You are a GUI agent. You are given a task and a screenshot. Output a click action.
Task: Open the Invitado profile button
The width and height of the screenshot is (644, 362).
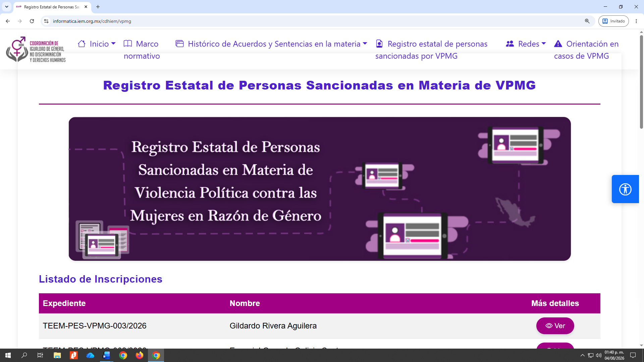pyautogui.click(x=613, y=21)
